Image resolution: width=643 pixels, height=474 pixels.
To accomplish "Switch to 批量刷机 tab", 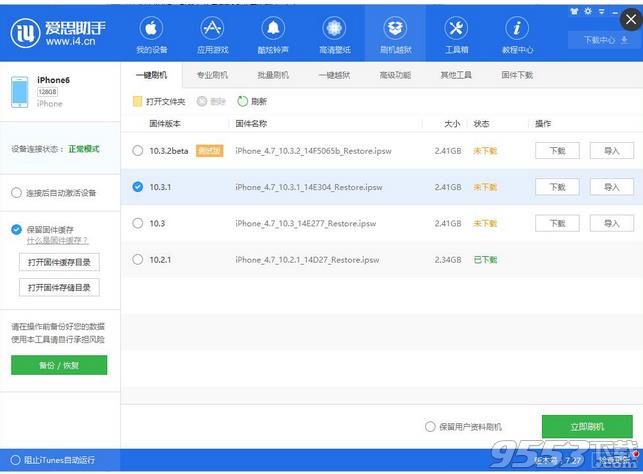I will (273, 75).
